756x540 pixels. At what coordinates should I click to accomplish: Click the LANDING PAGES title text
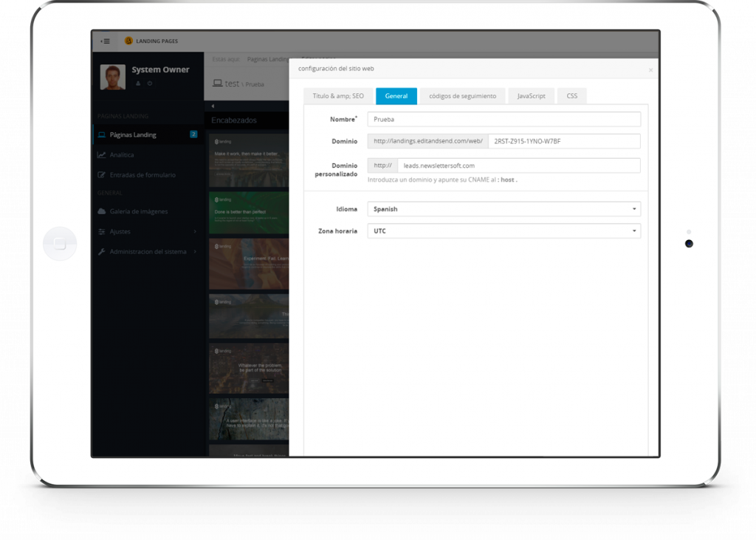157,41
